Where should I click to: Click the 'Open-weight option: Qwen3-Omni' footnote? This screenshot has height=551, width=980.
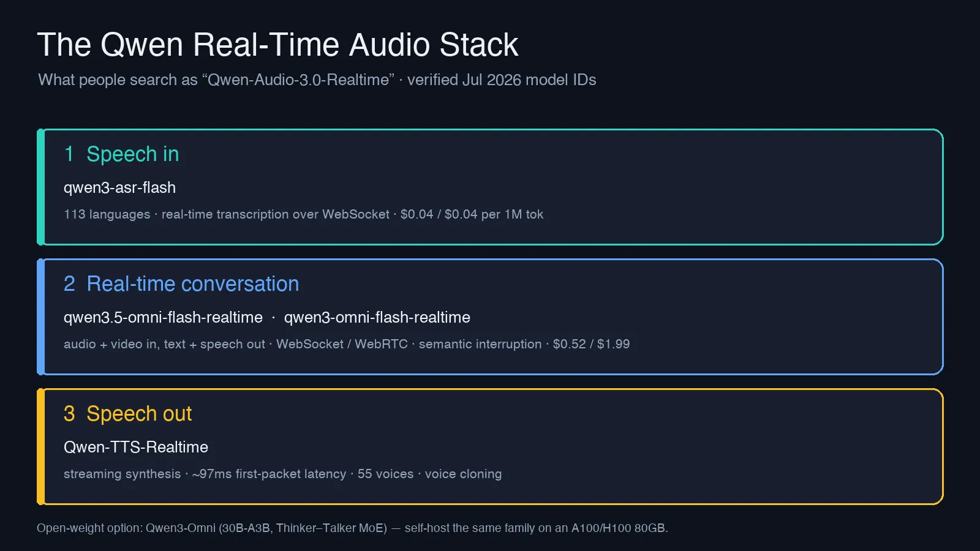352,528
